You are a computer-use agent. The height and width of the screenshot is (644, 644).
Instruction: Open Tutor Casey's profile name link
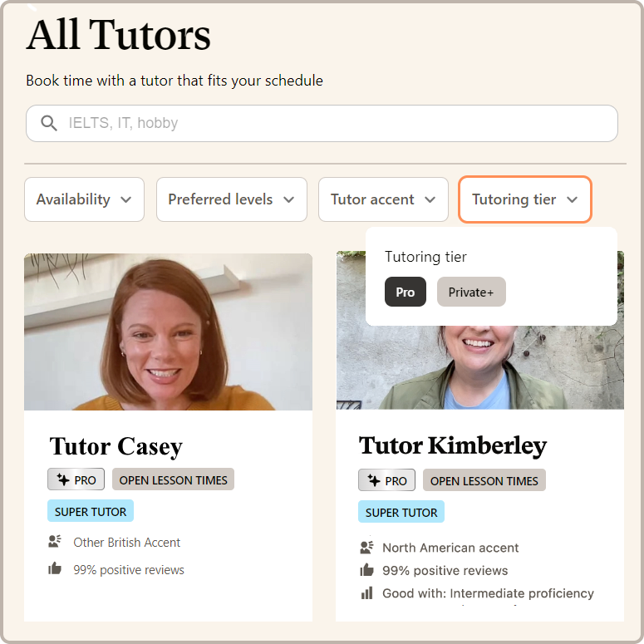[x=116, y=447]
